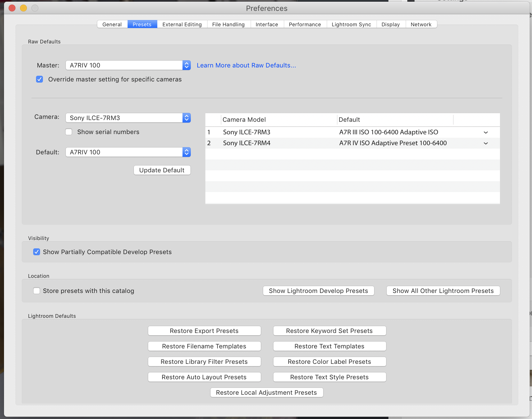Click Restore Filename Templates
This screenshot has width=532, height=419.
click(204, 346)
